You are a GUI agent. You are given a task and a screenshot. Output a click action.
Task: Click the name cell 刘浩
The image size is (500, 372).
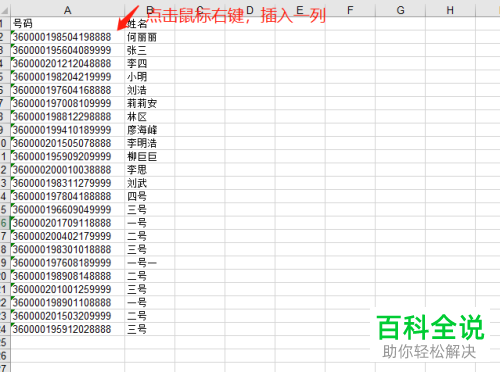[150, 90]
